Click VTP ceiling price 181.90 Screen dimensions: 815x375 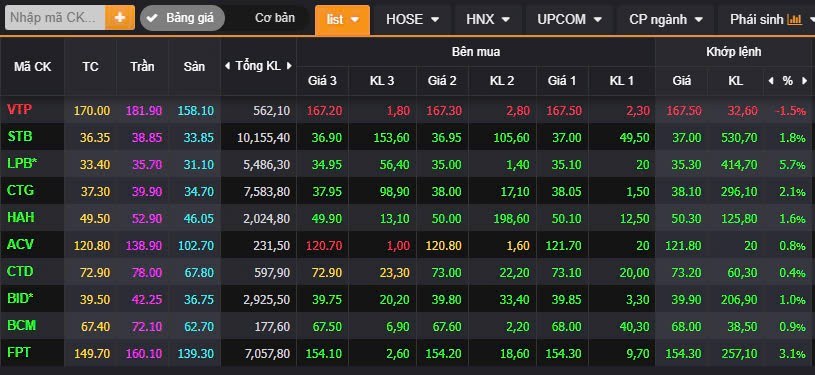tap(144, 111)
